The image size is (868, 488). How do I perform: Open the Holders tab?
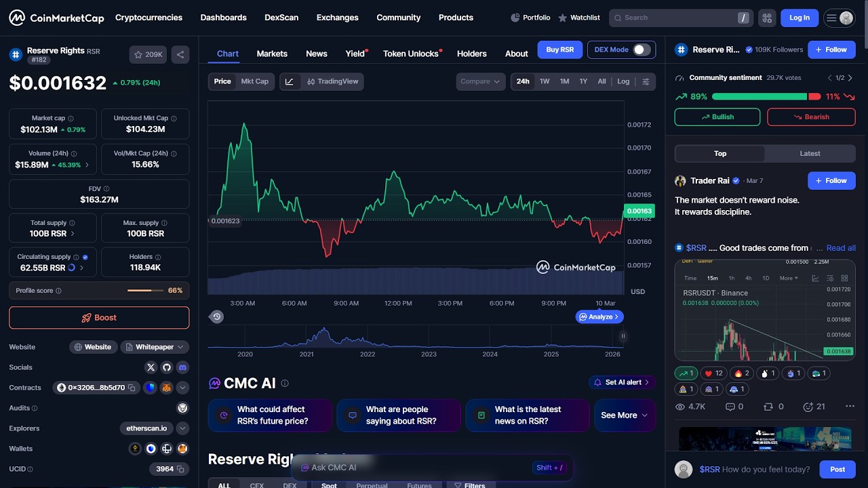coord(472,54)
